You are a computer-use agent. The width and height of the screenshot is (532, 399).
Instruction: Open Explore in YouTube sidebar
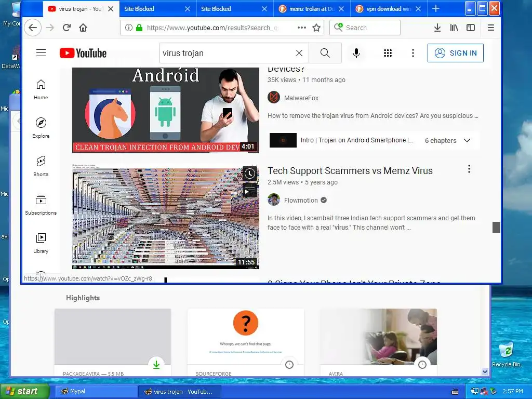41,128
